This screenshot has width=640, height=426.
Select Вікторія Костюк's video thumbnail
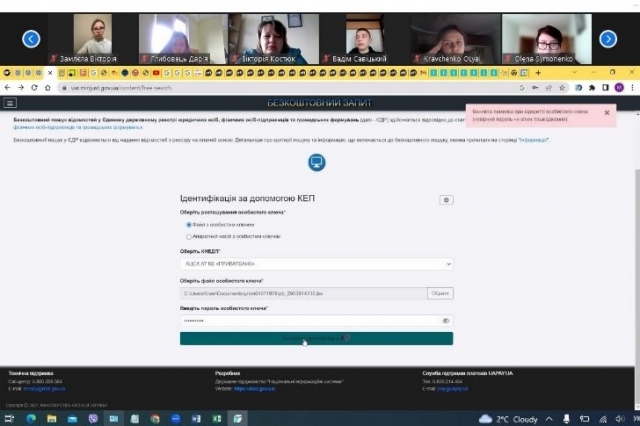tap(274, 39)
